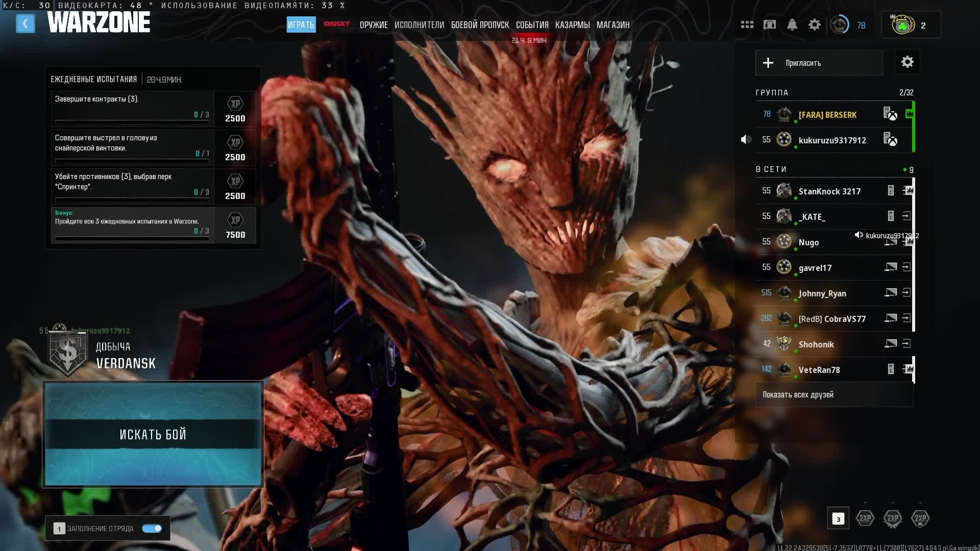This screenshot has width=980, height=551.
Task: Click join icon beside Johnny_Ryan
Action: click(906, 292)
